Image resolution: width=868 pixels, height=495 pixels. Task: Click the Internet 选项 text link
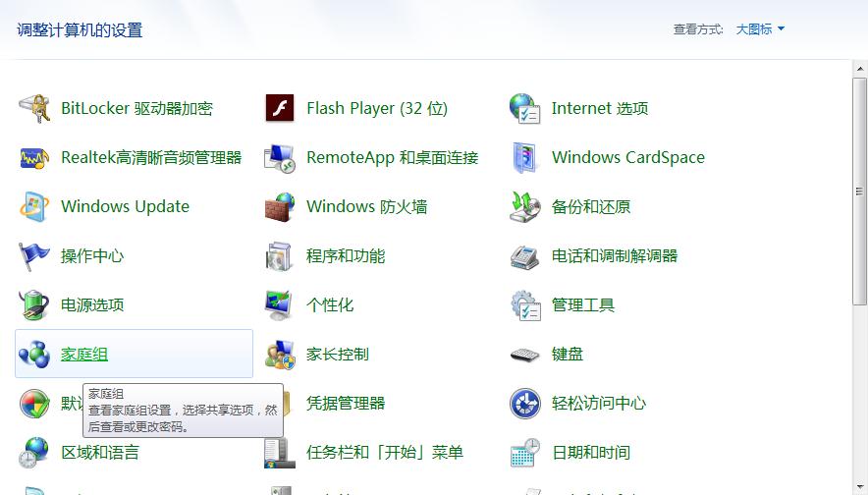600,108
